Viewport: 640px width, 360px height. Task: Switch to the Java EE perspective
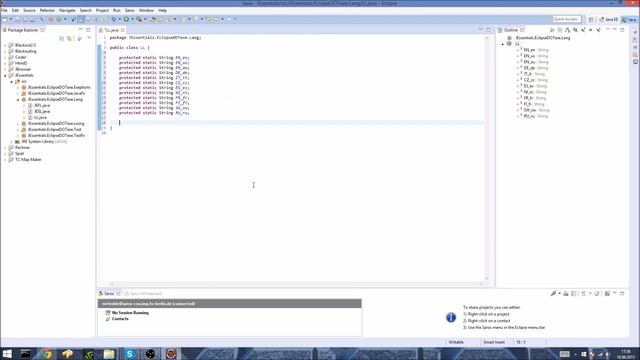609,19
